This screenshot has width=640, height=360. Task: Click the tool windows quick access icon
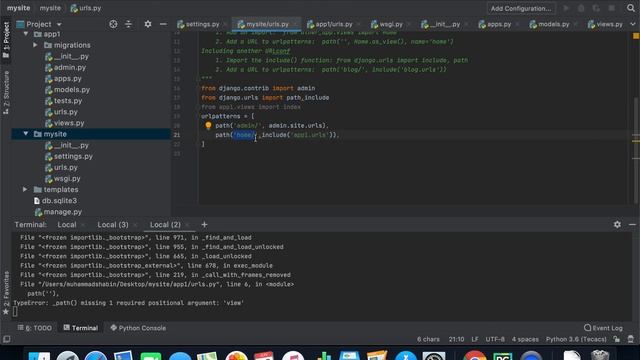pyautogui.click(x=7, y=339)
